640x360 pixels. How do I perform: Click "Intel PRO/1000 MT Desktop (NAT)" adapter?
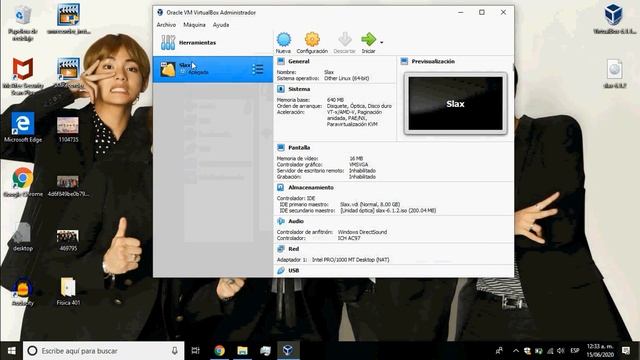coord(351,260)
